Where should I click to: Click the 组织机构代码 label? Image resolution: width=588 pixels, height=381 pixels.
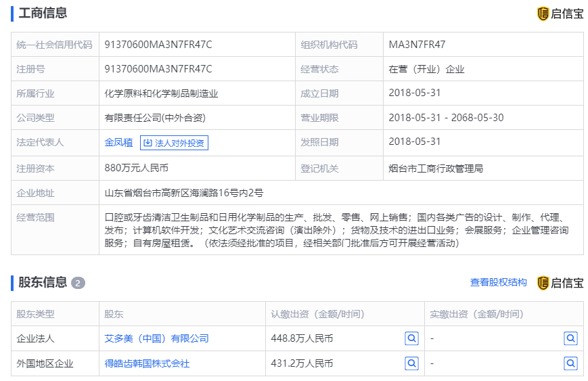coord(329,45)
